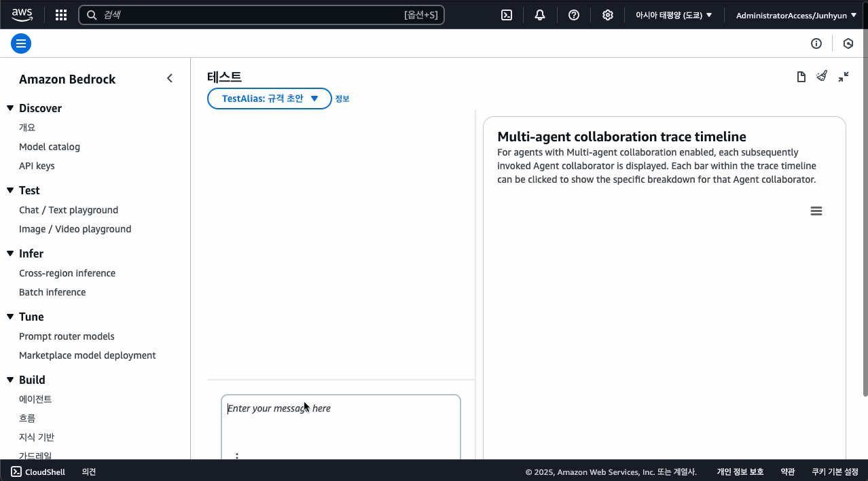Open the document icon in test panel
Screen dimensions: 868x481
click(x=801, y=77)
